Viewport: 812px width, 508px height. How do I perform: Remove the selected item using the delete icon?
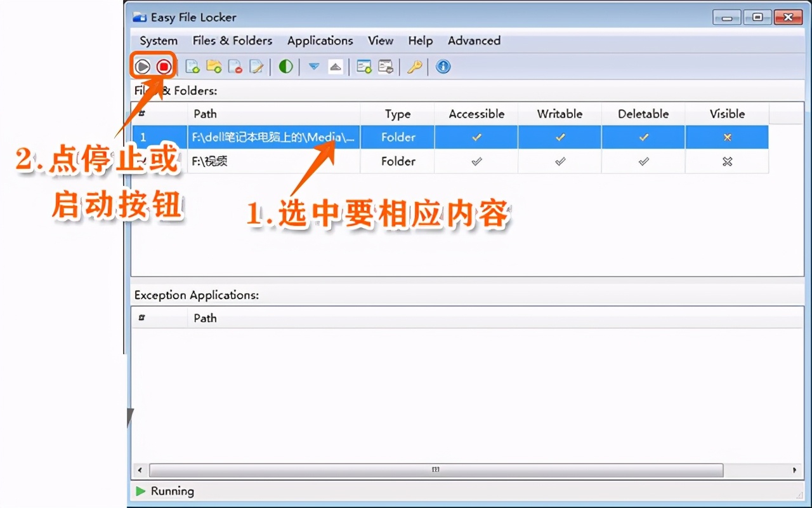(235, 66)
